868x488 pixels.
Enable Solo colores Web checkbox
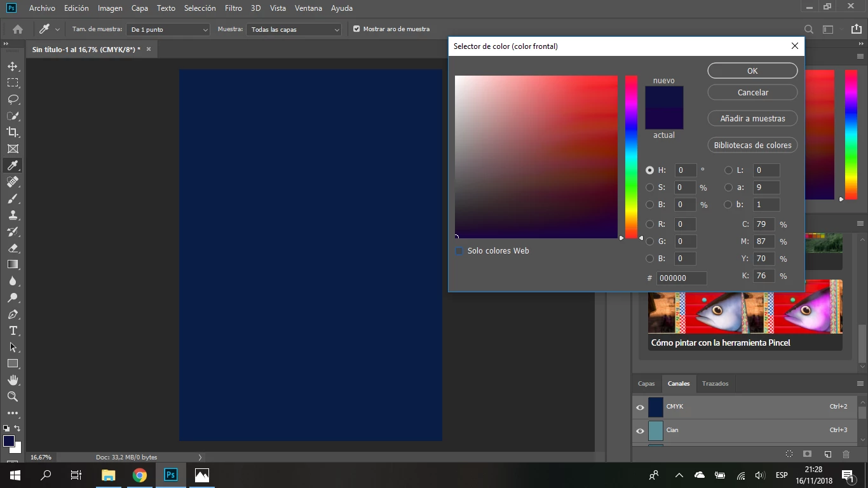pyautogui.click(x=459, y=251)
